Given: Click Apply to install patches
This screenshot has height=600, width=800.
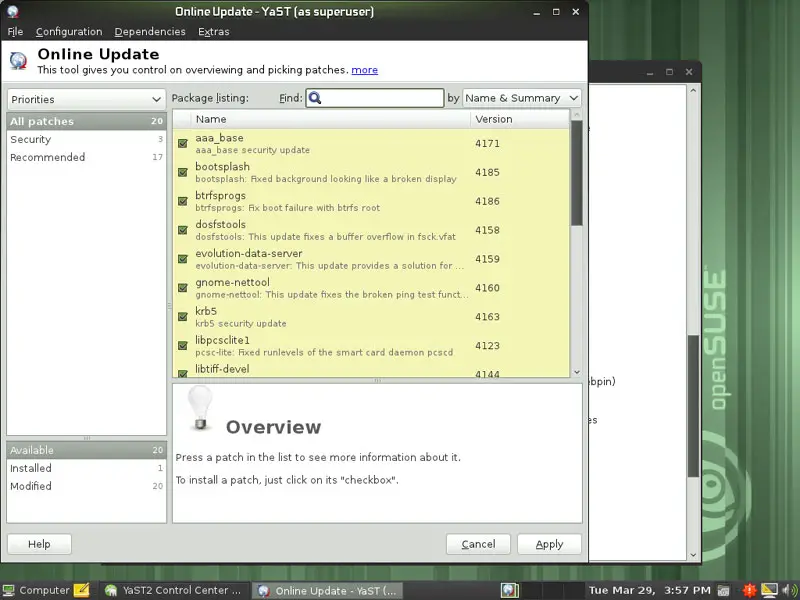Looking at the screenshot, I should click(x=549, y=544).
